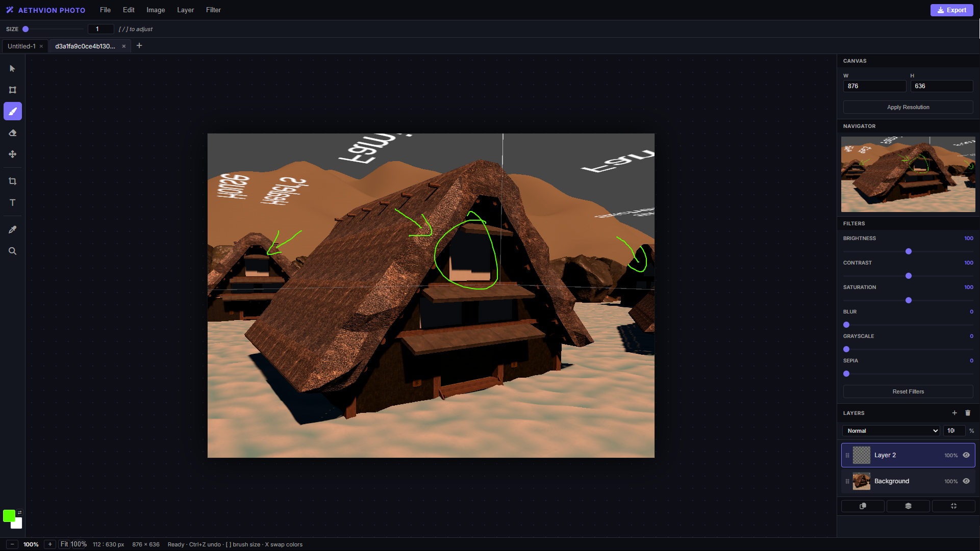Screen dimensions: 980x551
Task: Open the layer blend mode dropdown
Action: coord(890,431)
